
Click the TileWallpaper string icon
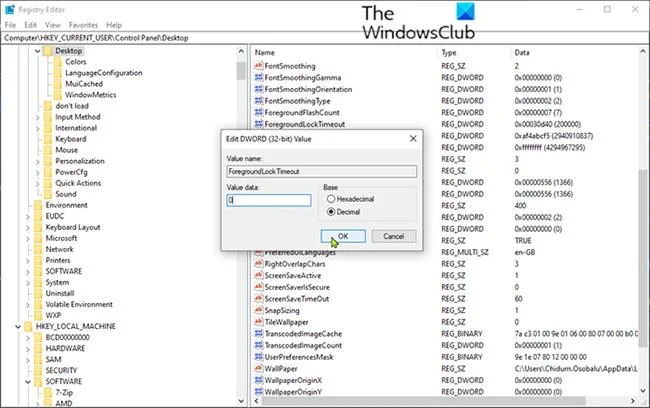[259, 321]
